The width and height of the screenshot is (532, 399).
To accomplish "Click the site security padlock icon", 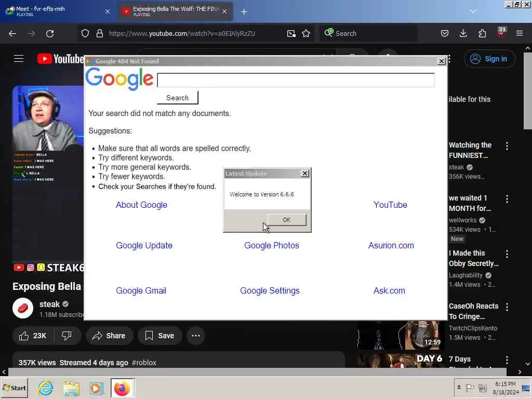I will (99, 33).
